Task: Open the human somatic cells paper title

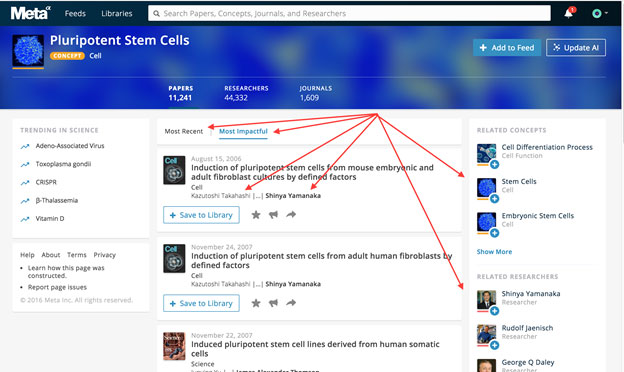Action: [x=315, y=349]
